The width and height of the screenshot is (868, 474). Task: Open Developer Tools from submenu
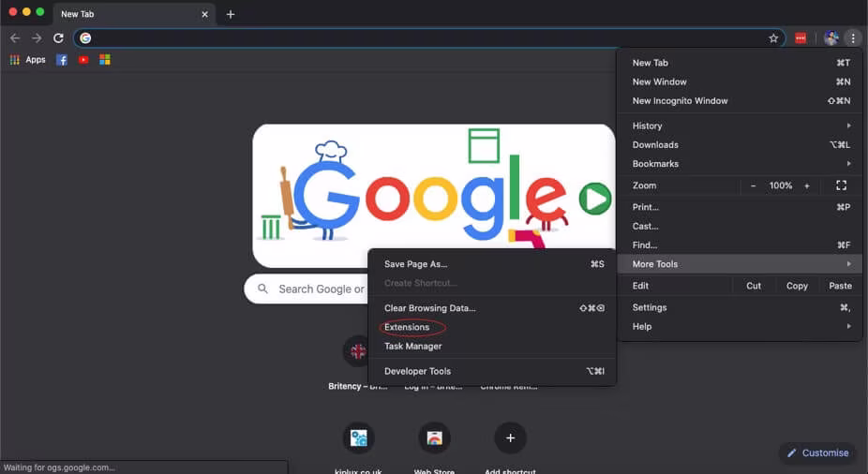[x=492, y=371]
